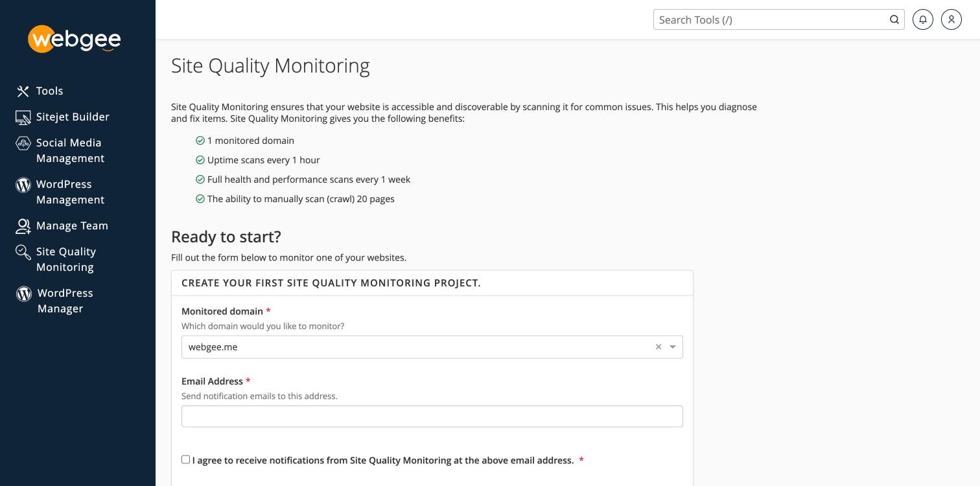Open the user account icon

coord(951,19)
